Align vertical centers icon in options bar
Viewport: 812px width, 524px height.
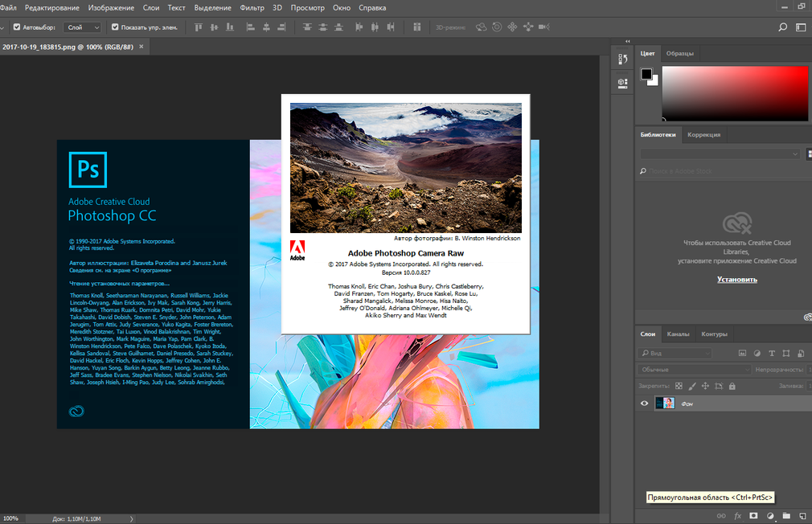[x=214, y=27]
